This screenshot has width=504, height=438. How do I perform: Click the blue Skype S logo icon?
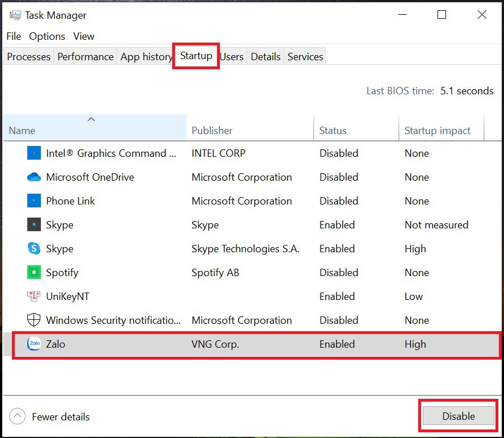click(34, 248)
